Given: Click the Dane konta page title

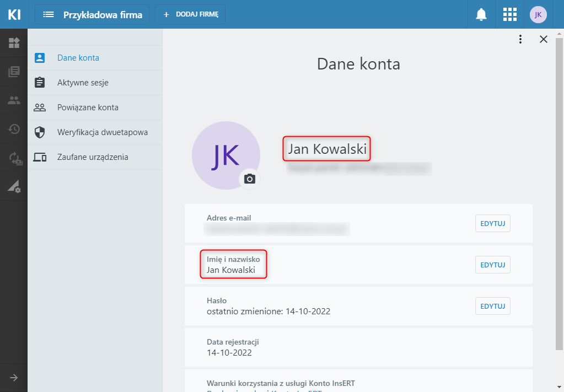Looking at the screenshot, I should [358, 65].
